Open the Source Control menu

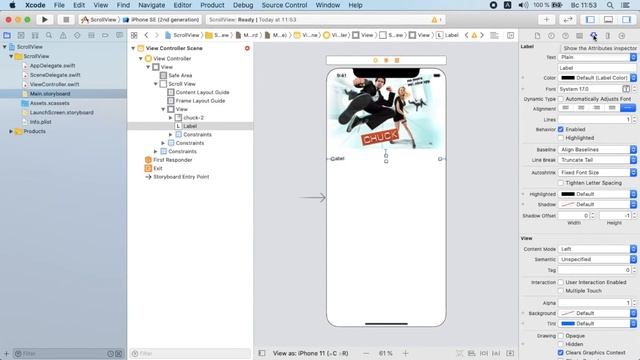coord(284,5)
